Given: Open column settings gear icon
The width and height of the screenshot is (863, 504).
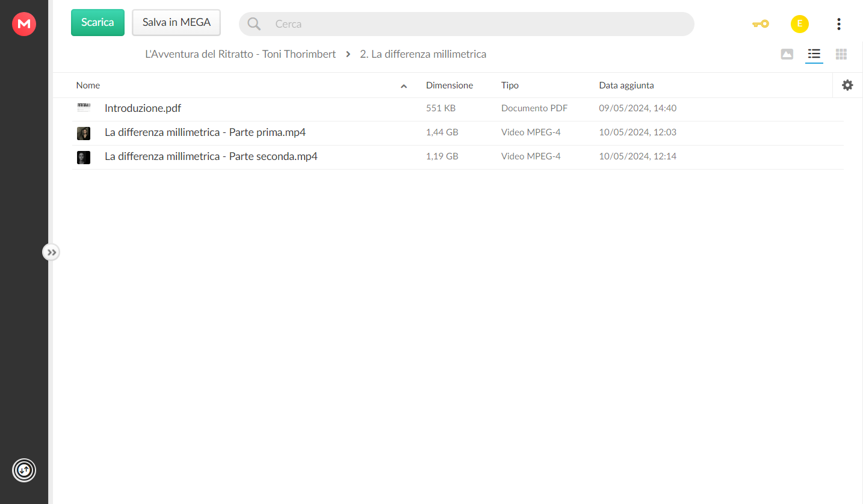Looking at the screenshot, I should pyautogui.click(x=847, y=85).
